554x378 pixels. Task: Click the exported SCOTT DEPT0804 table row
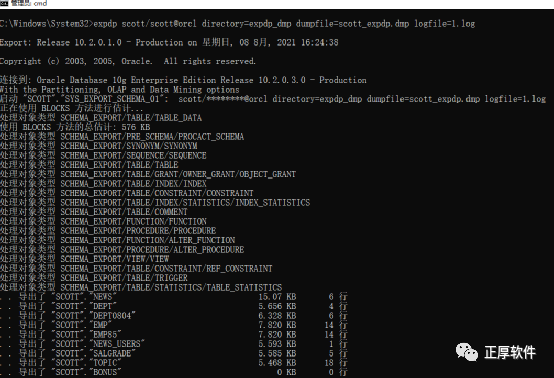click(x=174, y=315)
